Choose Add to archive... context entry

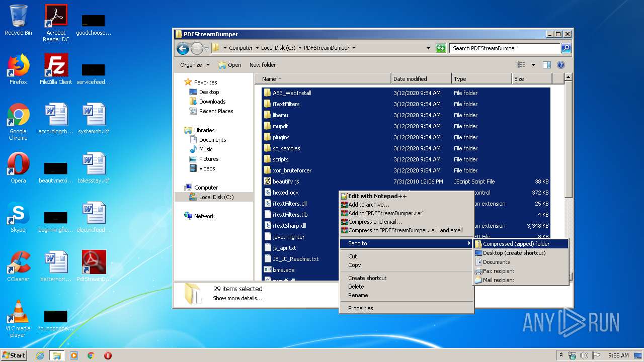click(407, 205)
